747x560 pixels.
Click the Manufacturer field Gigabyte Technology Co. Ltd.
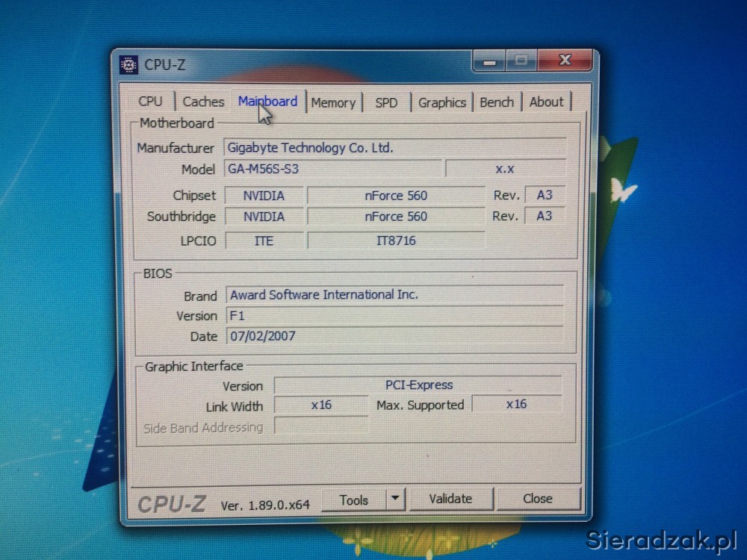click(x=395, y=148)
